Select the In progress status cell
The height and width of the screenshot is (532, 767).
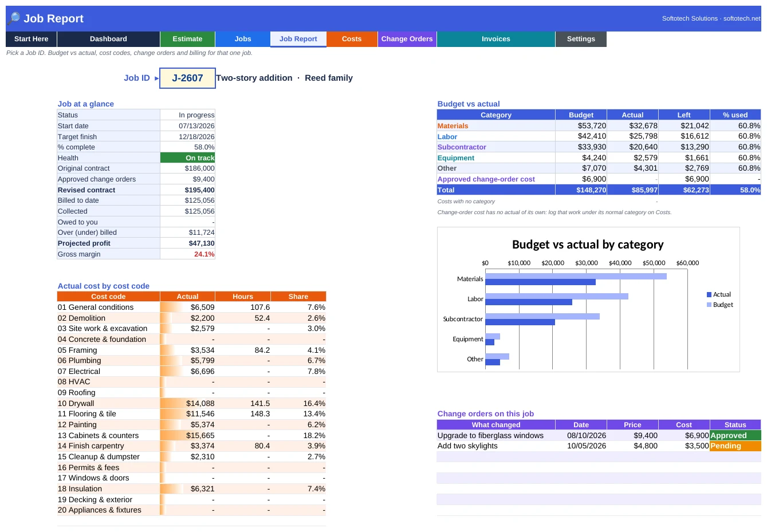(187, 115)
